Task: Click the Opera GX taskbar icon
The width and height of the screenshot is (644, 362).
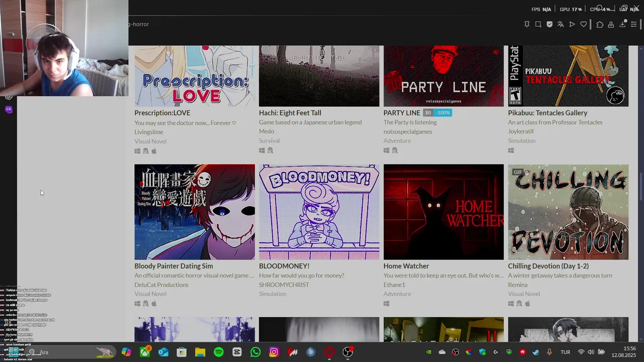Action: point(329,352)
